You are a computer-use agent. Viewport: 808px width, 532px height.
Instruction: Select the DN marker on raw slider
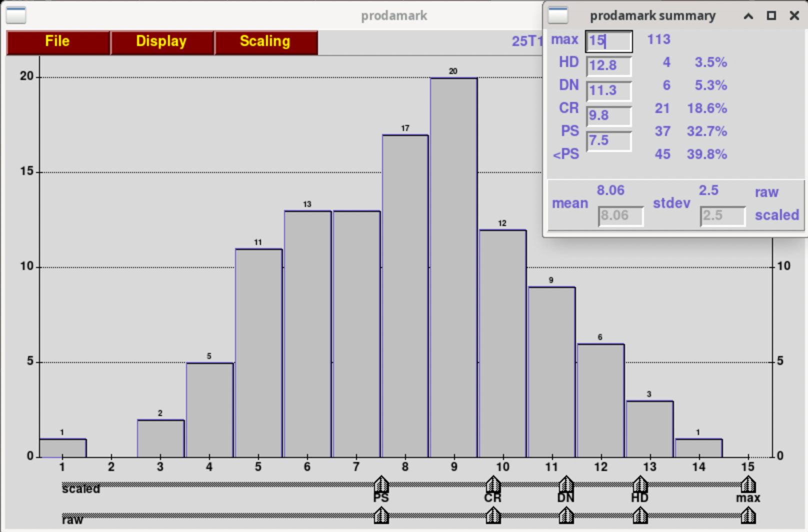coord(566,515)
